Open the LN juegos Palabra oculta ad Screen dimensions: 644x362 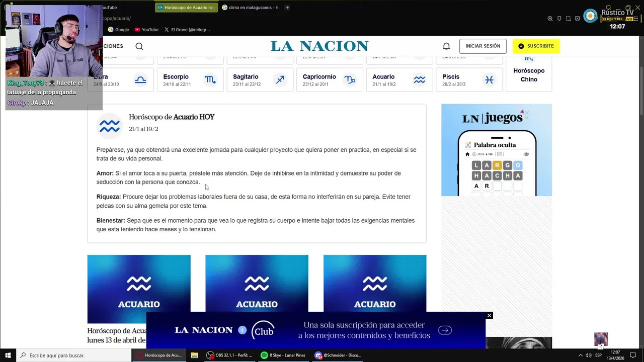[497, 150]
